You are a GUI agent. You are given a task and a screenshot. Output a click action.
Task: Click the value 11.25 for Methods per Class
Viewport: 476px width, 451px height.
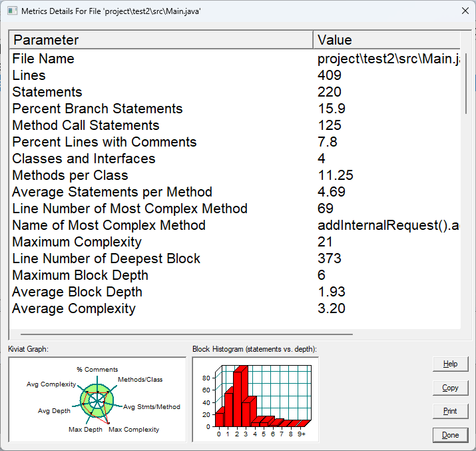[x=336, y=175]
